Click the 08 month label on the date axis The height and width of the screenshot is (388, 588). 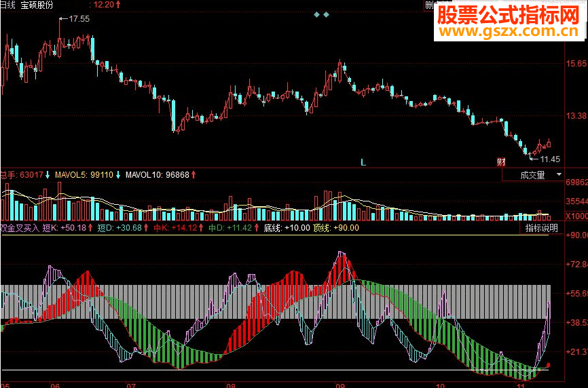point(231,385)
